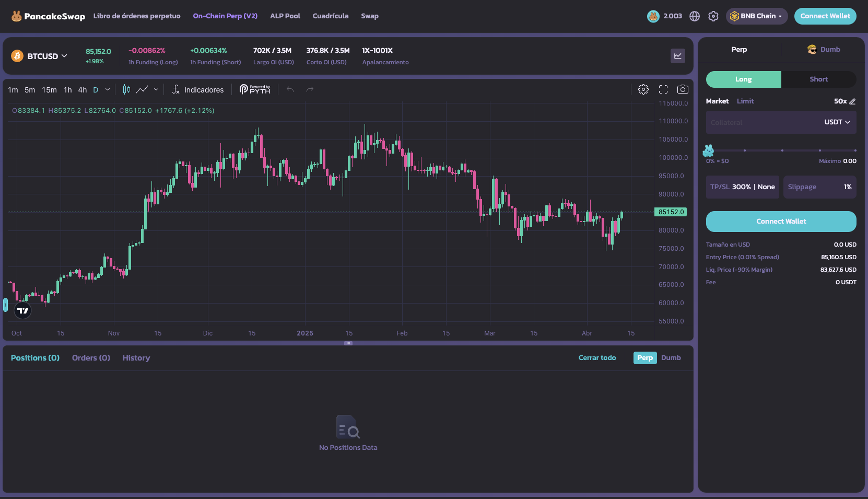Select the Perp tab in trade panel
Viewport: 868px width, 499px height.
[x=739, y=50]
